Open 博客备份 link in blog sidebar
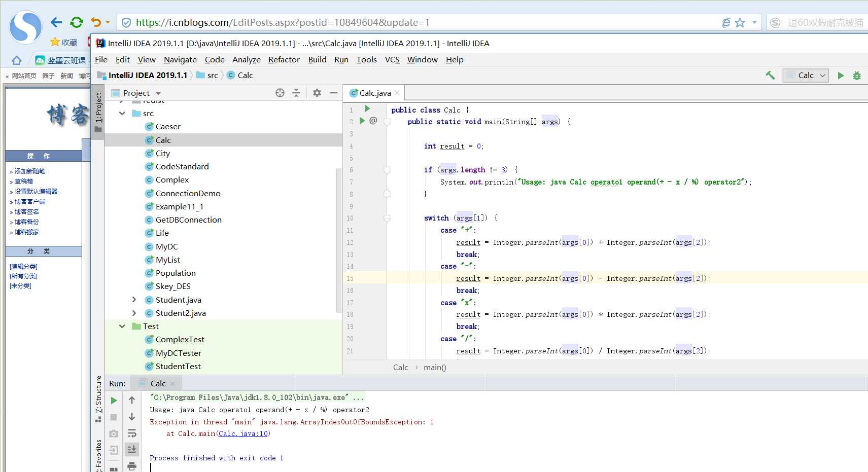The height and width of the screenshot is (472, 868). pos(26,222)
